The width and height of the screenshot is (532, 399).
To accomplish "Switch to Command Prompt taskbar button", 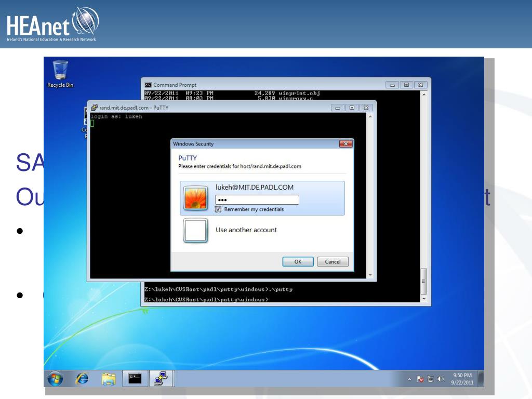I will pyautogui.click(x=135, y=379).
